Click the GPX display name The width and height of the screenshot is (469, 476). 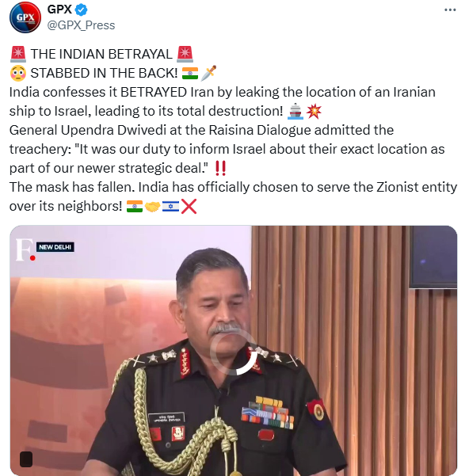[x=59, y=10]
